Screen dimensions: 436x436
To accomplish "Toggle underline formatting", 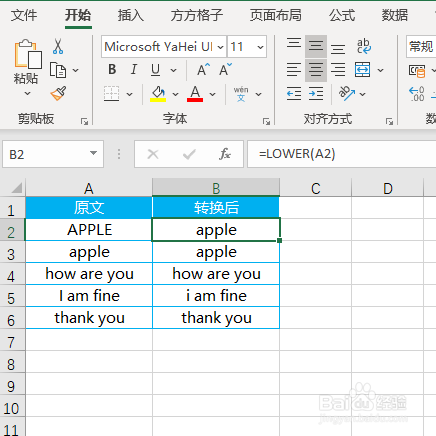I will (x=155, y=70).
